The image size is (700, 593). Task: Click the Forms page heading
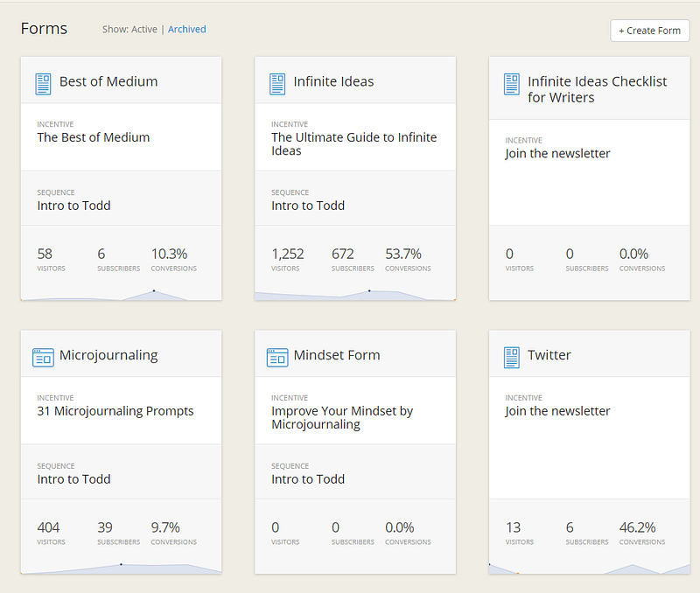pos(44,29)
